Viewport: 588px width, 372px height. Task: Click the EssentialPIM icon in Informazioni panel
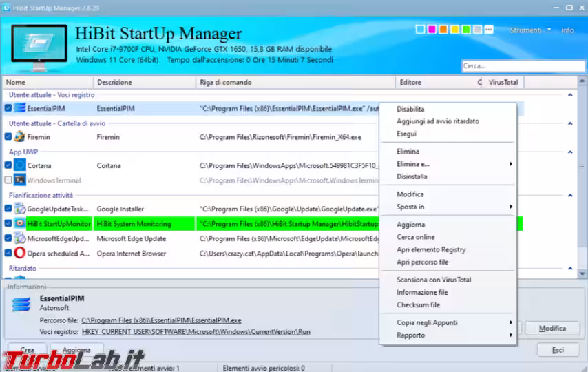21,304
